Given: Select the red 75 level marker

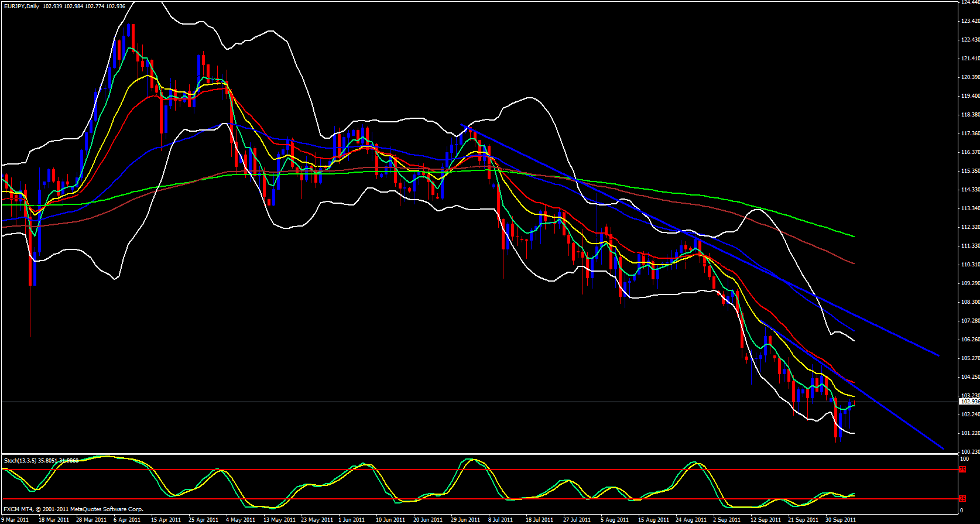Looking at the screenshot, I should [962, 470].
